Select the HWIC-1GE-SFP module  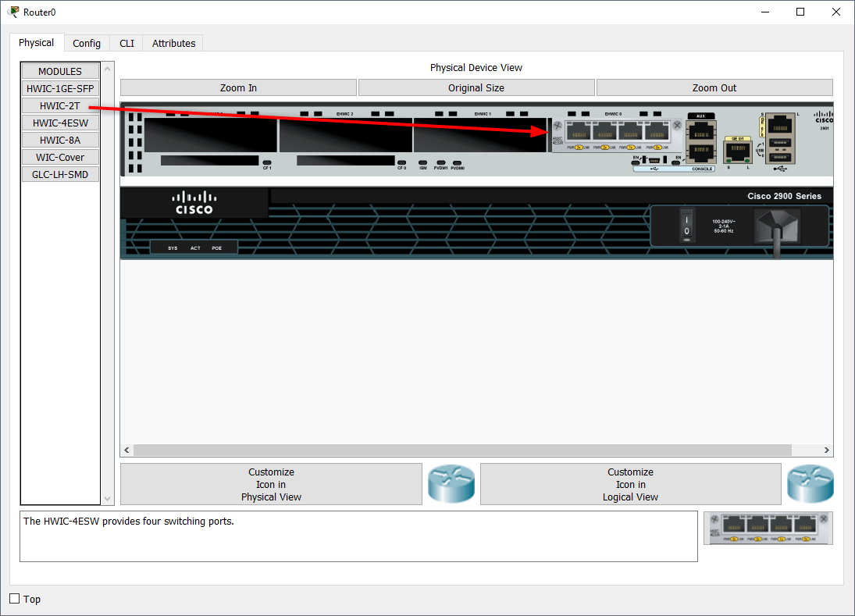click(x=60, y=88)
